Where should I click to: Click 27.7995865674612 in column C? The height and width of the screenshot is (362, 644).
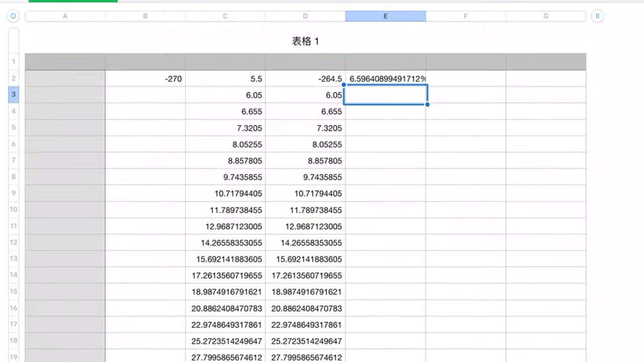pos(225,356)
